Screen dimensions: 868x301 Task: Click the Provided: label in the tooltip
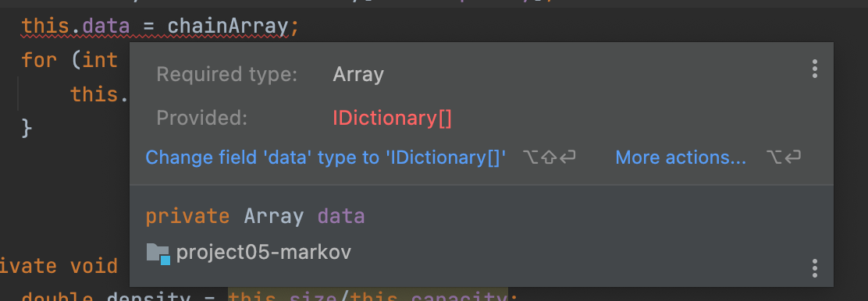pos(201,119)
